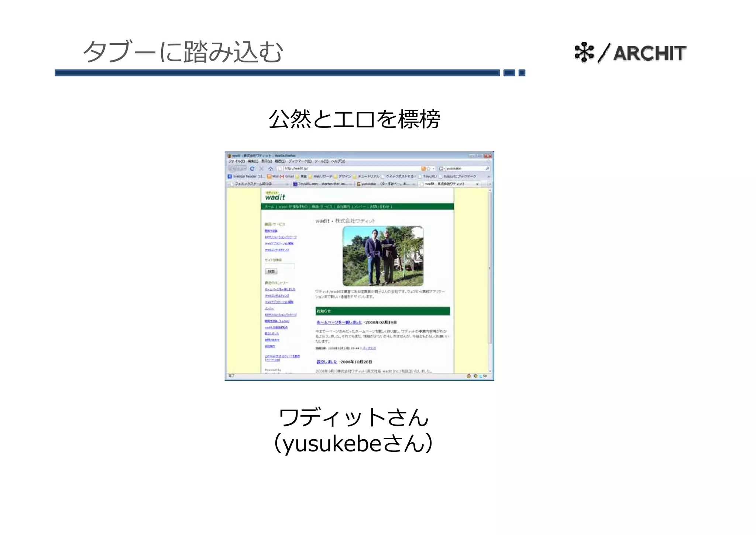The image size is (756, 535).
Task: Open the 履歴 menu
Action: (x=280, y=161)
